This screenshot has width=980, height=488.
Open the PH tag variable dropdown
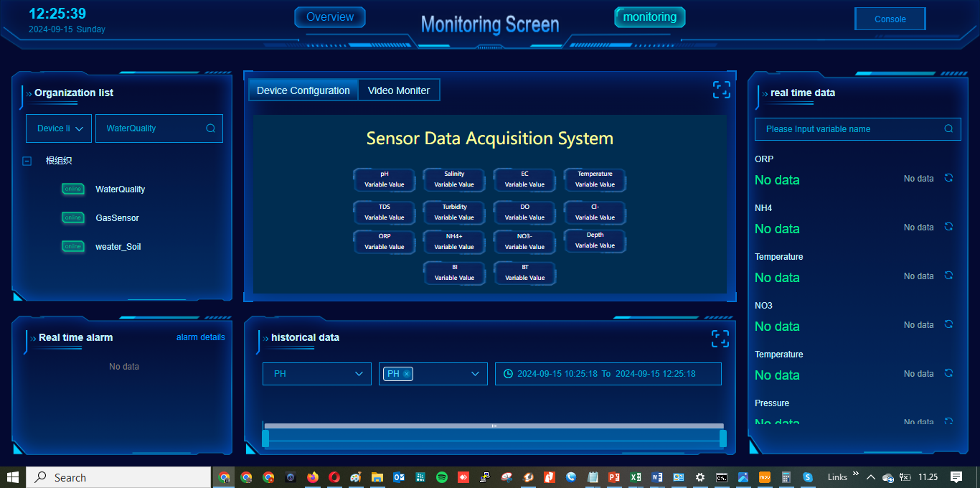click(474, 374)
